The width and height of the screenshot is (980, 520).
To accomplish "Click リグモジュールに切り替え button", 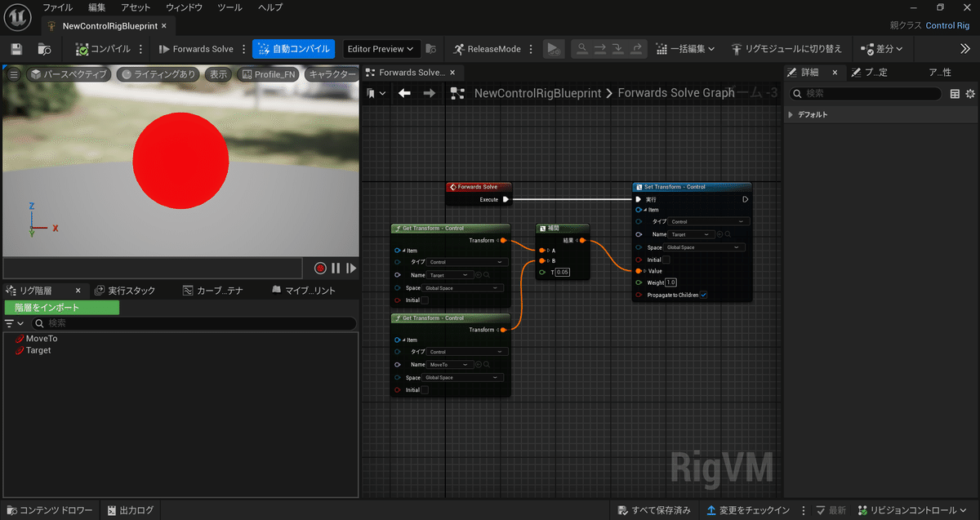I will pyautogui.click(x=786, y=49).
